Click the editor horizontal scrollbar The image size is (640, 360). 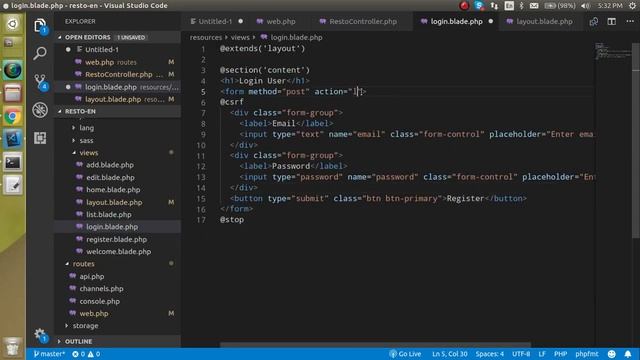(375, 345)
